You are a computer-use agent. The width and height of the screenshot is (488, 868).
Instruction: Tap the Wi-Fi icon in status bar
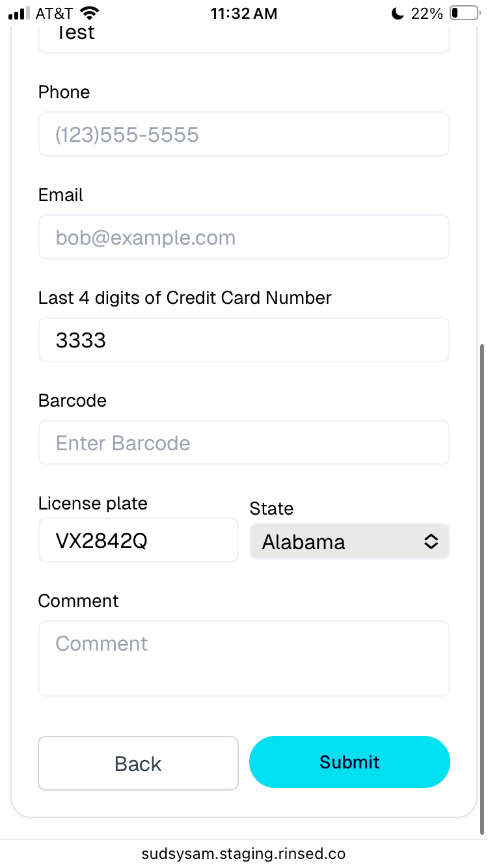88,13
